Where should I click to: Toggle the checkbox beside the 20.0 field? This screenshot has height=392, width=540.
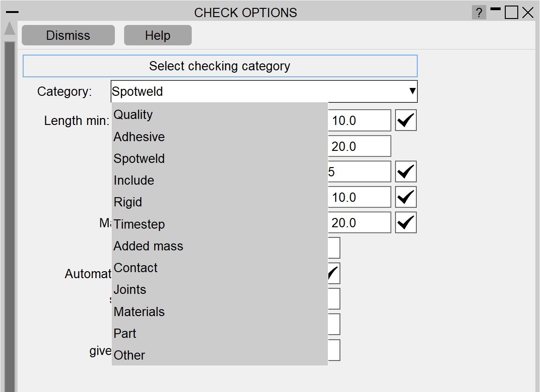[406, 222]
